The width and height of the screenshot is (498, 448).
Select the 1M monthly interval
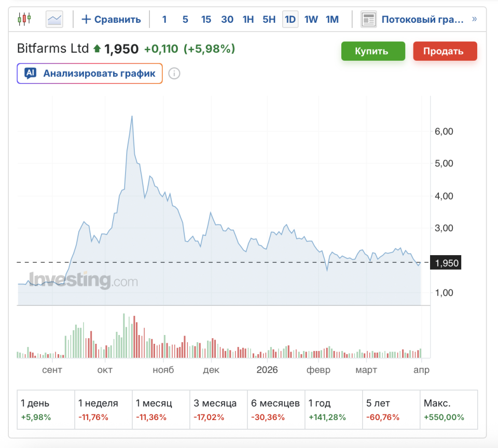coord(332,19)
